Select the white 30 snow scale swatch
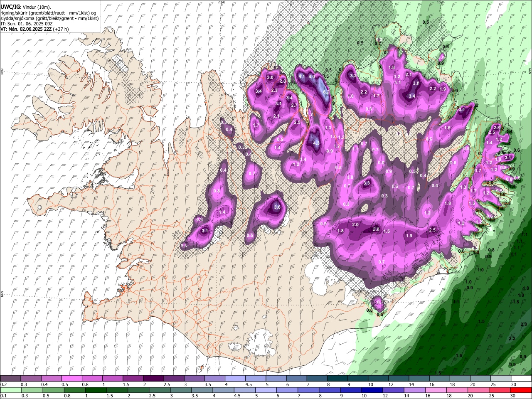Viewport: 532px width, 399px height. pos(521,379)
